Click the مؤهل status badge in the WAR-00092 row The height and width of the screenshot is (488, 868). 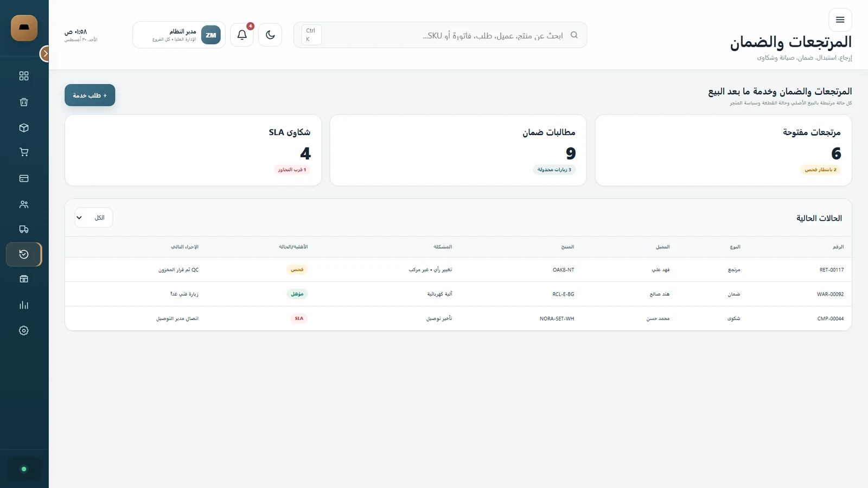[297, 294]
